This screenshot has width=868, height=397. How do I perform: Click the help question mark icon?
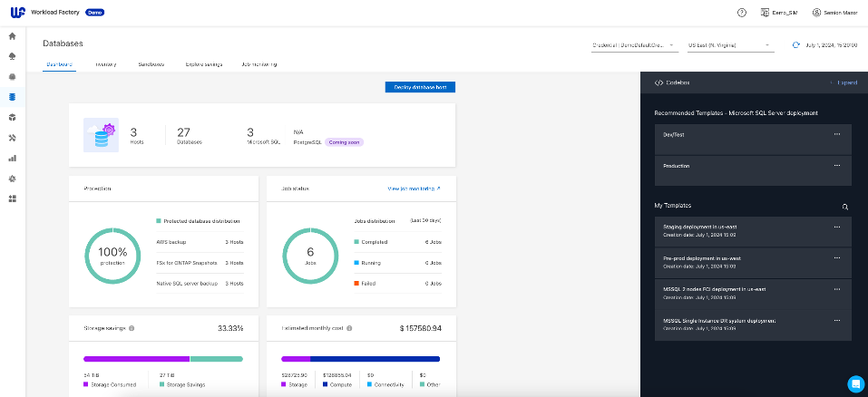pos(742,13)
